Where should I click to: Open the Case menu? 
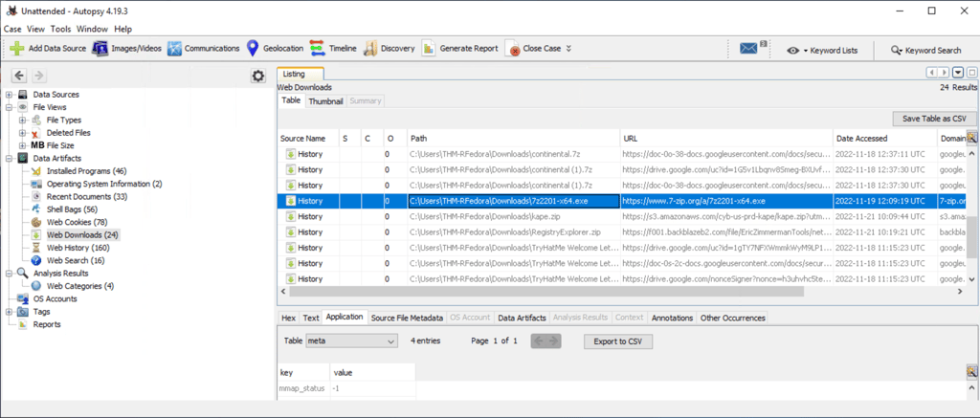click(12, 29)
